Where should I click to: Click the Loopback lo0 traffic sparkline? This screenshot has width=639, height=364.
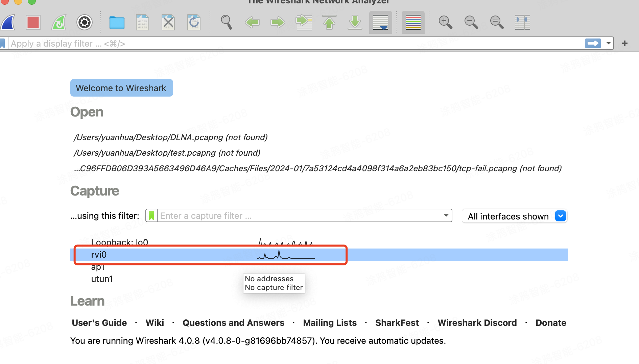pyautogui.click(x=286, y=242)
